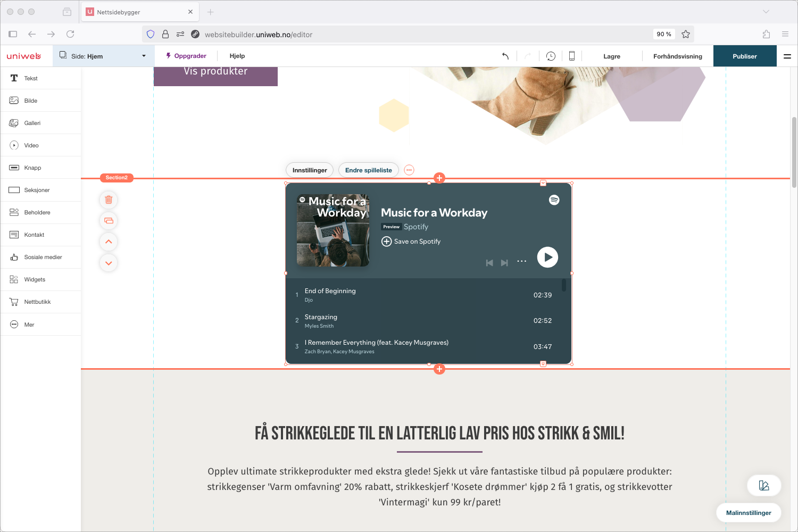Open the Mer sidebar item
798x532 pixels.
40,325
